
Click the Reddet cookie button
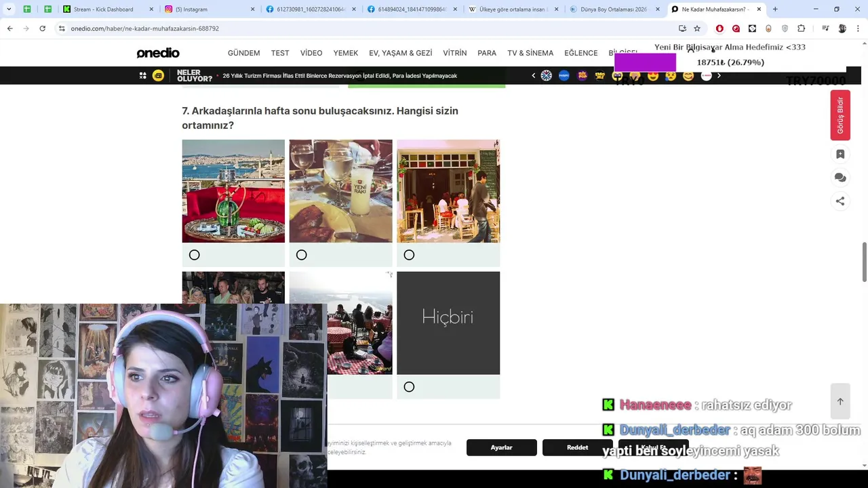coord(578,447)
